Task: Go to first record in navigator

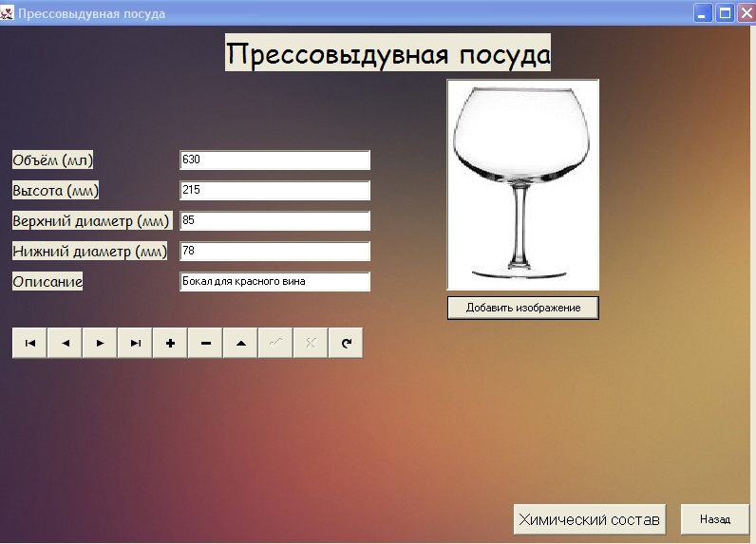Action: point(29,343)
